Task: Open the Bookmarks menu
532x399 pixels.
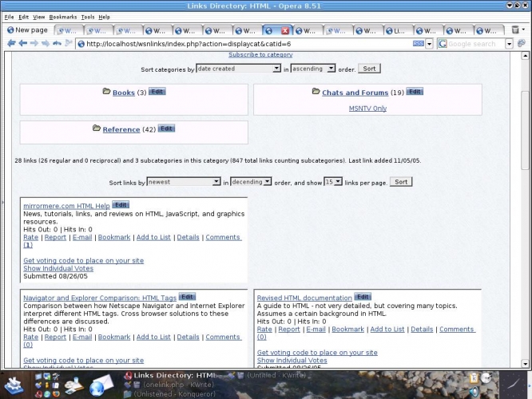Action: 62,17
